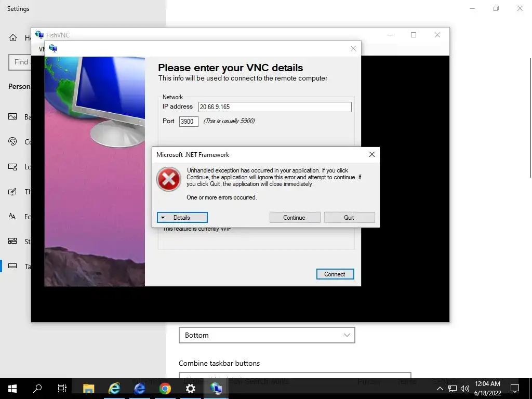Click Quit in the error dialog
532x399 pixels.
pos(349,218)
